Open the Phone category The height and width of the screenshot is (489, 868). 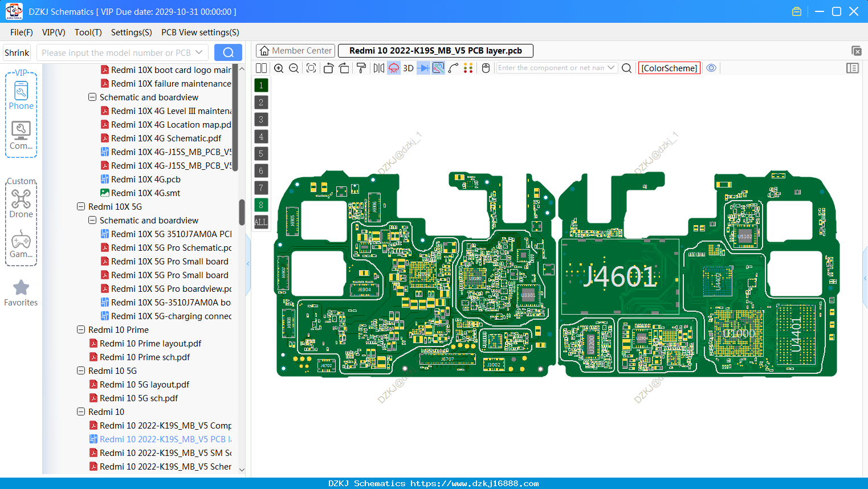21,96
